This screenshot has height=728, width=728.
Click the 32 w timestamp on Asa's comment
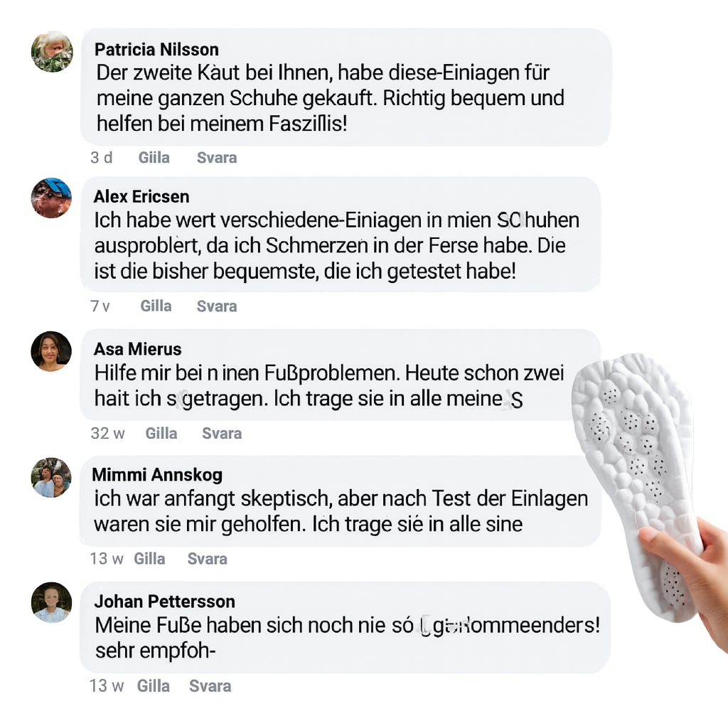[108, 433]
